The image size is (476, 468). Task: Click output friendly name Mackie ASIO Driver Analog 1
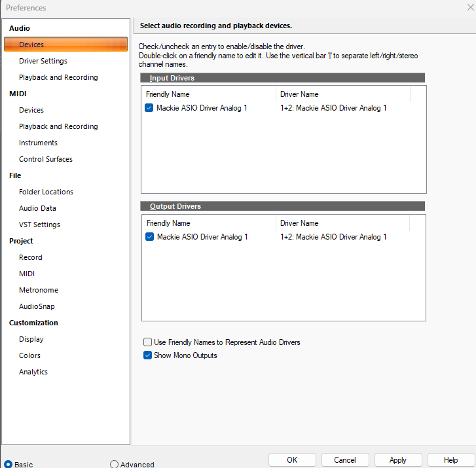point(202,237)
